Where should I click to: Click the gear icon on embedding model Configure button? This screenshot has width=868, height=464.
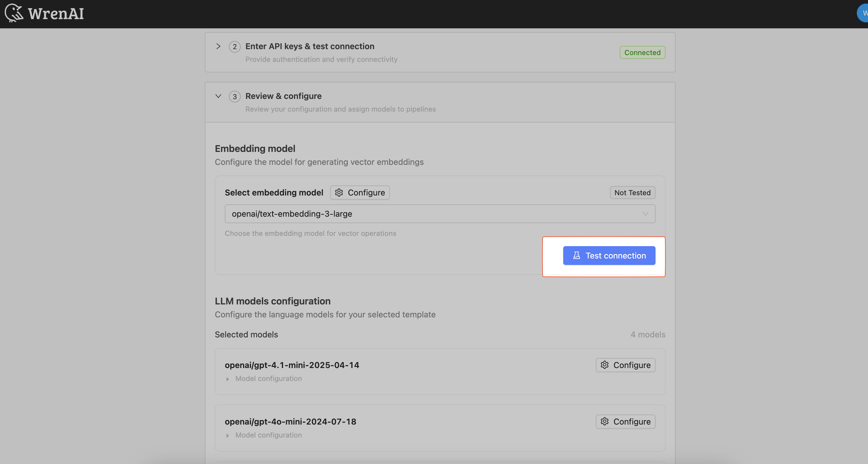point(339,193)
